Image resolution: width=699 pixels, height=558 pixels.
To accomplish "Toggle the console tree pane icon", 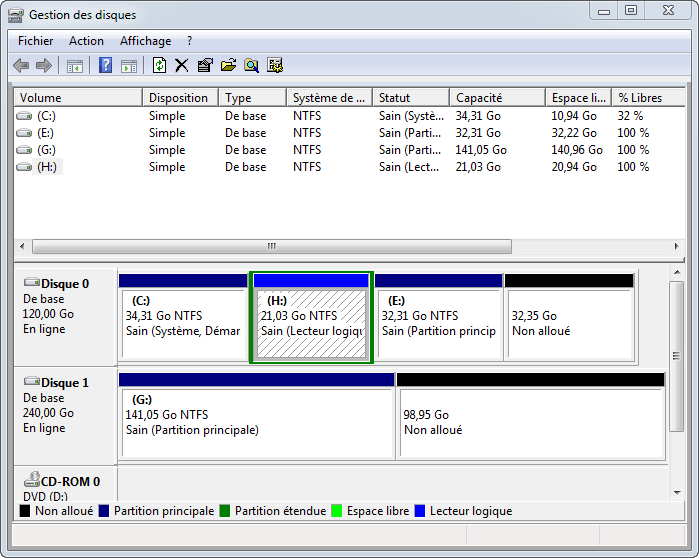I will [74, 66].
